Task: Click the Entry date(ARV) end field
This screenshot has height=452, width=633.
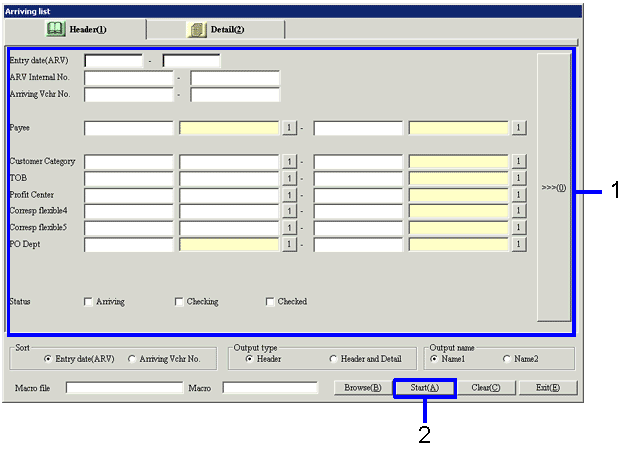Action: pyautogui.click(x=191, y=61)
